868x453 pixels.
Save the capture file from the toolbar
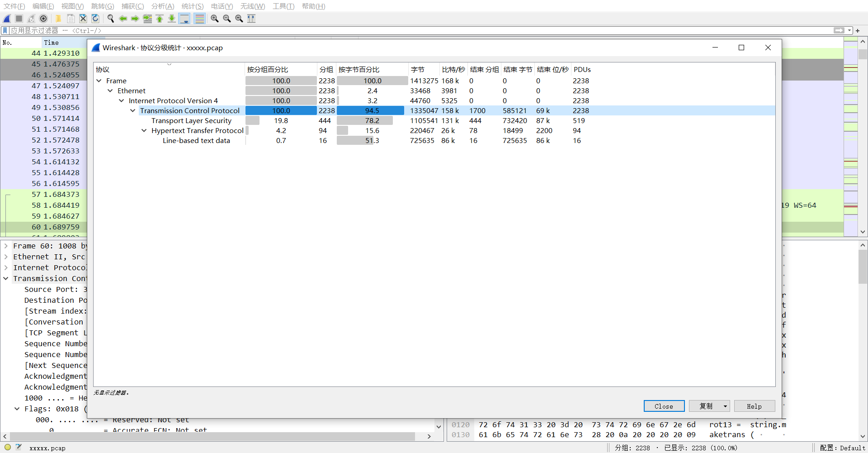(71, 19)
